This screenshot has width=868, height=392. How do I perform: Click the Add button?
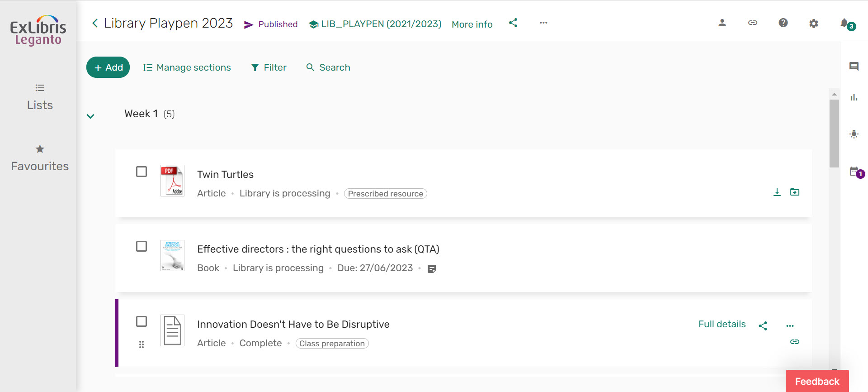pos(108,67)
